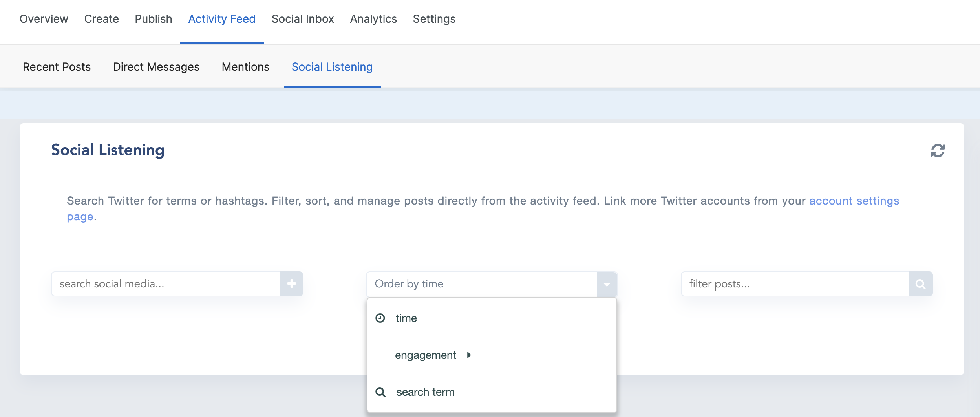Click into the filter posts field
This screenshot has width=980, height=417.
[x=795, y=283]
